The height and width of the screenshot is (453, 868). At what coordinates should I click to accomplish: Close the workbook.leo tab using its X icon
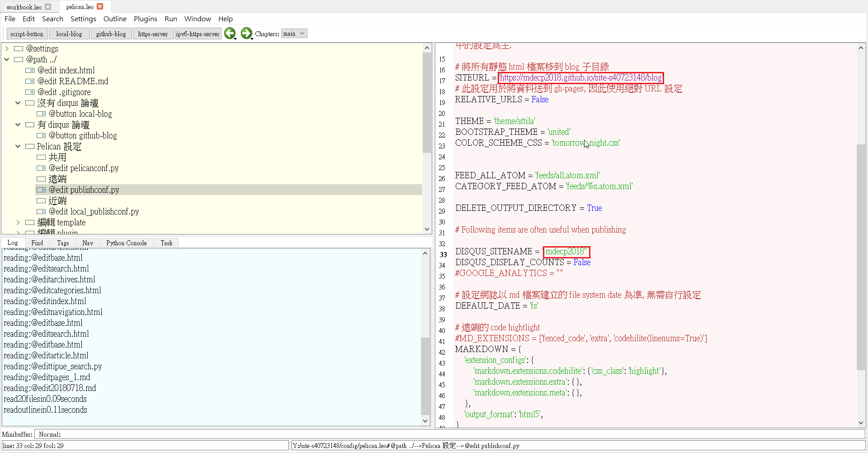[48, 7]
